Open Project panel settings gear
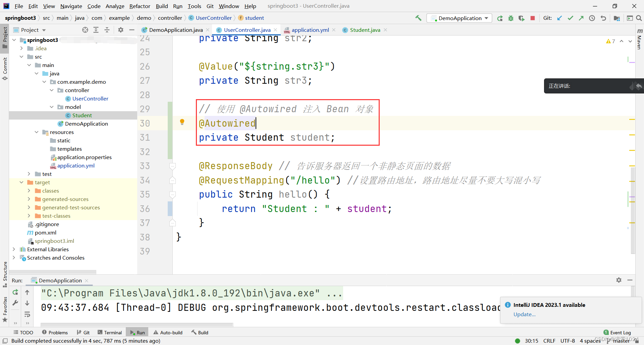 [x=121, y=30]
